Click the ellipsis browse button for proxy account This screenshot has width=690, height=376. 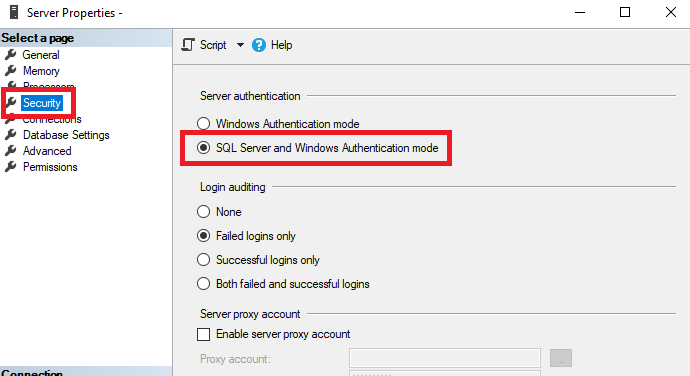click(x=561, y=358)
